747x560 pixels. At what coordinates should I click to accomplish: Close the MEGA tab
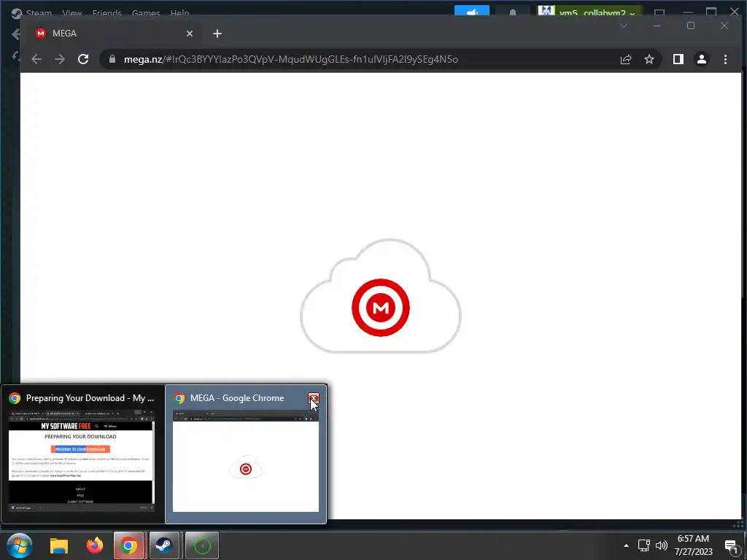click(190, 34)
